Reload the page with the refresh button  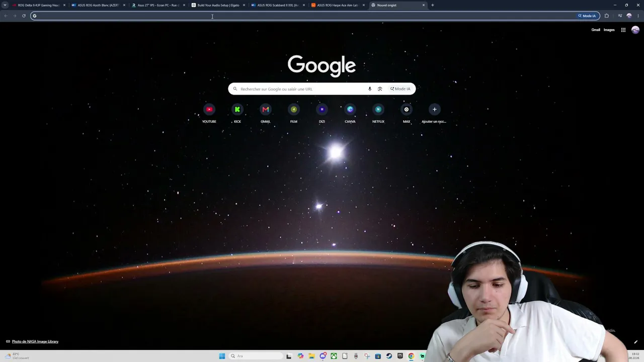(x=24, y=16)
